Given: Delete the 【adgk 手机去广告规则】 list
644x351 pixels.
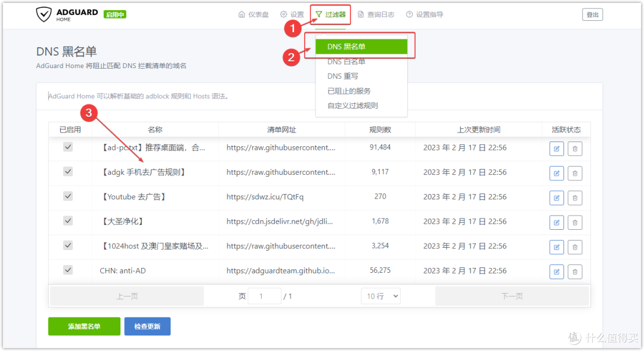Looking at the screenshot, I should coord(574,173).
